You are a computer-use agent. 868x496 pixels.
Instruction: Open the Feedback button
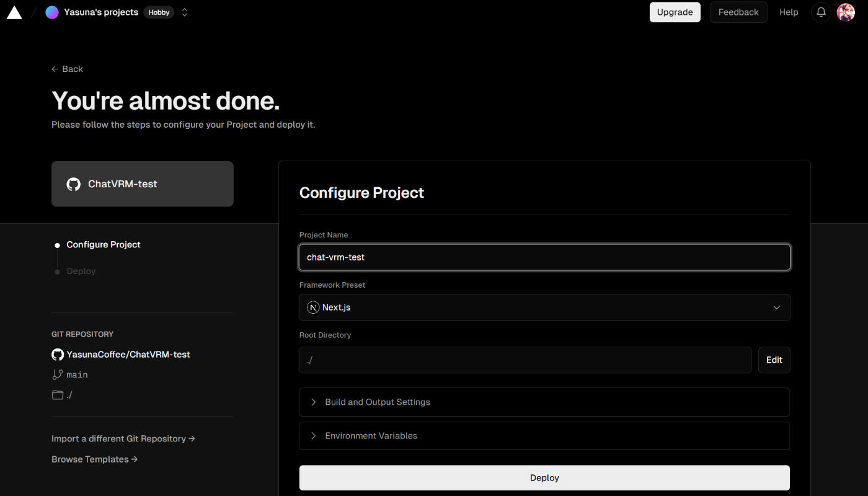[x=738, y=12]
